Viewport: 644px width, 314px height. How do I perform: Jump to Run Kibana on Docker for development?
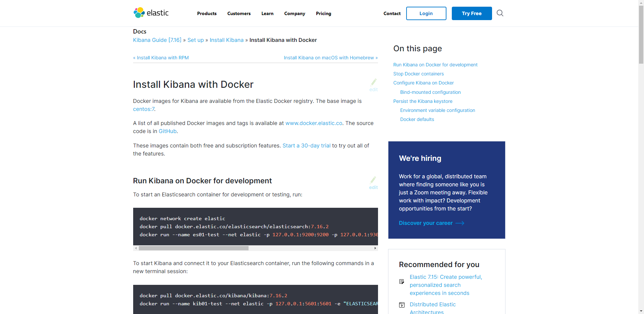point(435,65)
